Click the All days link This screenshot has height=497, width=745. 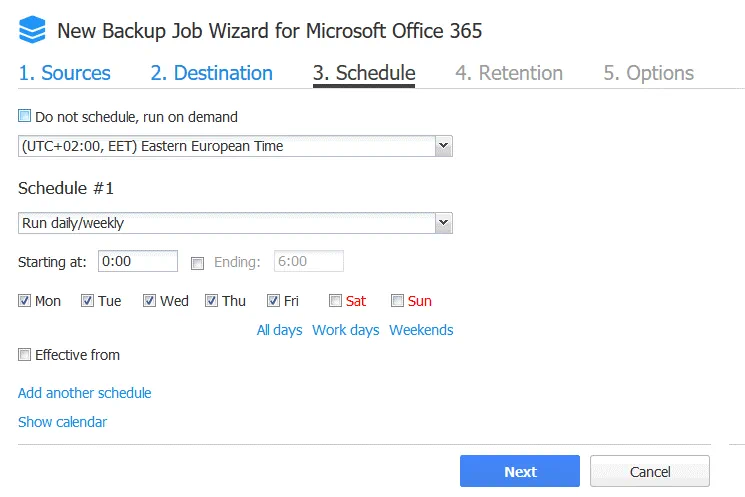click(x=279, y=330)
